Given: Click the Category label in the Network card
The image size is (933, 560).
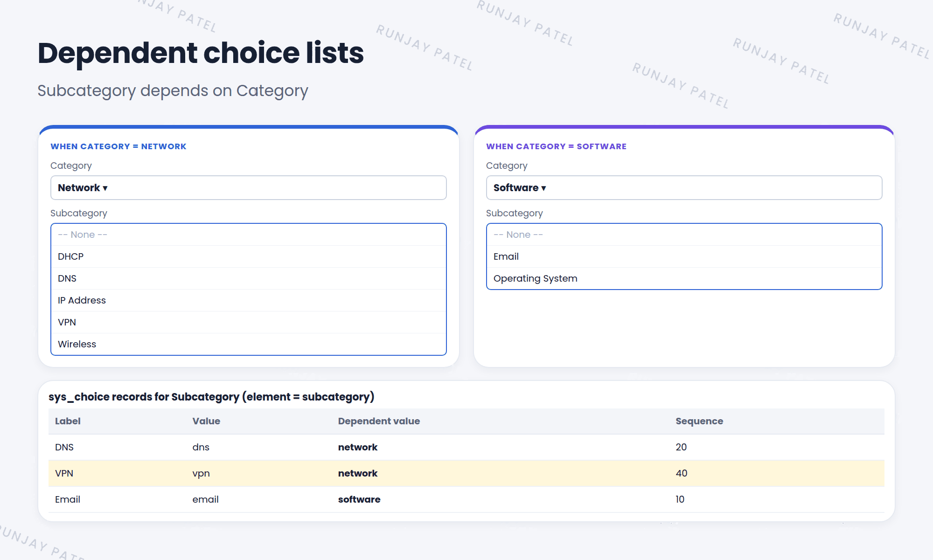Looking at the screenshot, I should (x=71, y=166).
